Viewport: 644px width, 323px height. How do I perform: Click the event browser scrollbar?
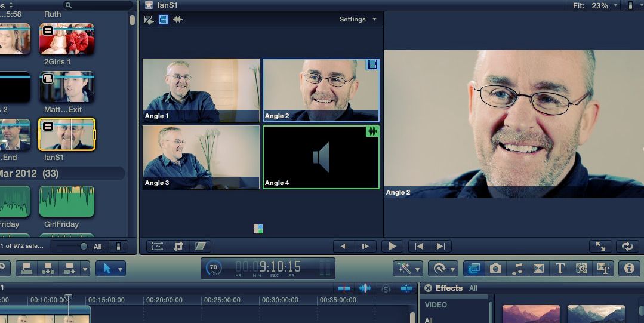click(x=132, y=20)
